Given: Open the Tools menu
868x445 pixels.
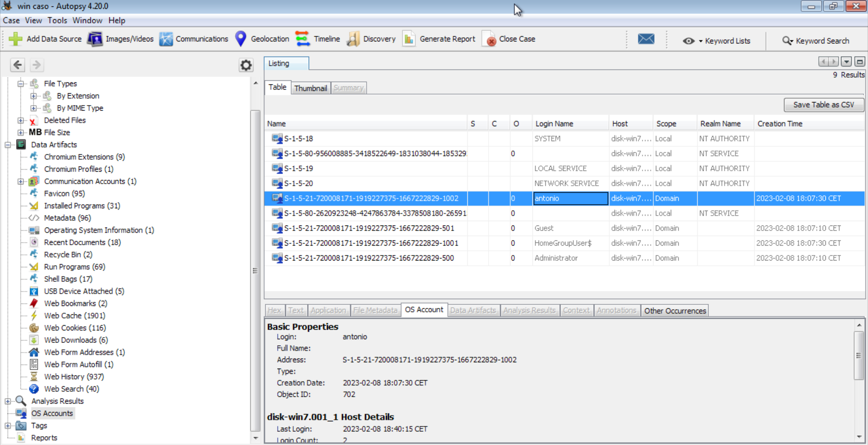Looking at the screenshot, I should 57,21.
